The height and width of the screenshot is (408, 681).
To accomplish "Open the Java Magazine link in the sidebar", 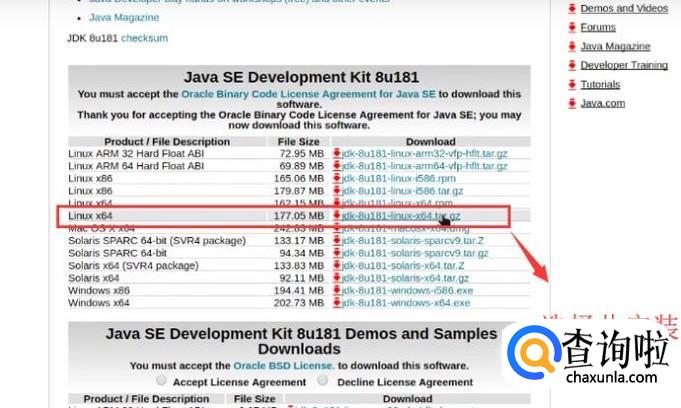I will [615, 47].
